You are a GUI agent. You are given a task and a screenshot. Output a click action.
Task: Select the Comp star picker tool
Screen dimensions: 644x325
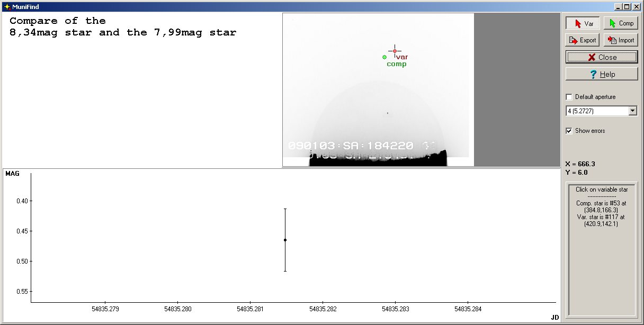click(621, 23)
